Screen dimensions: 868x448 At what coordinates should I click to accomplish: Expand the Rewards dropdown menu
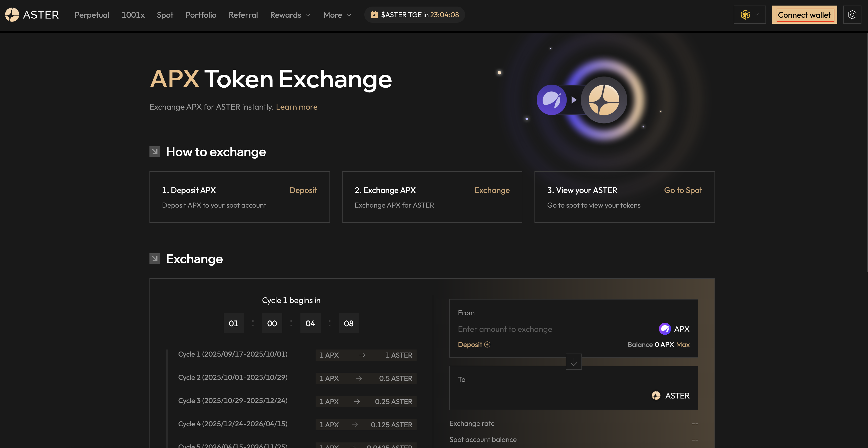[290, 15]
